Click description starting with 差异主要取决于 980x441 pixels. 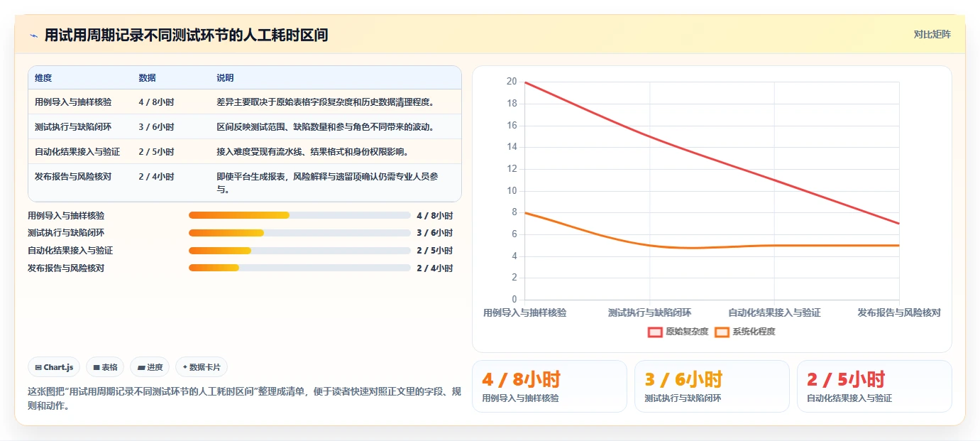pos(325,102)
